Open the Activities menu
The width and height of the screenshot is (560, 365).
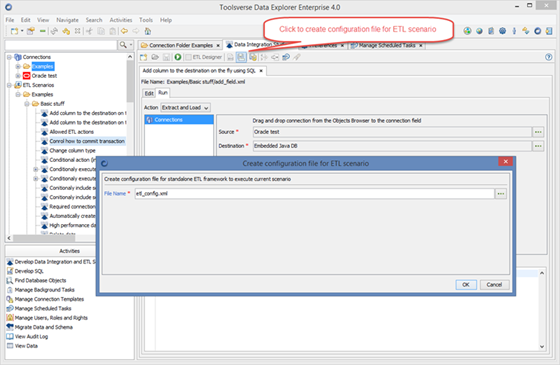click(x=121, y=20)
